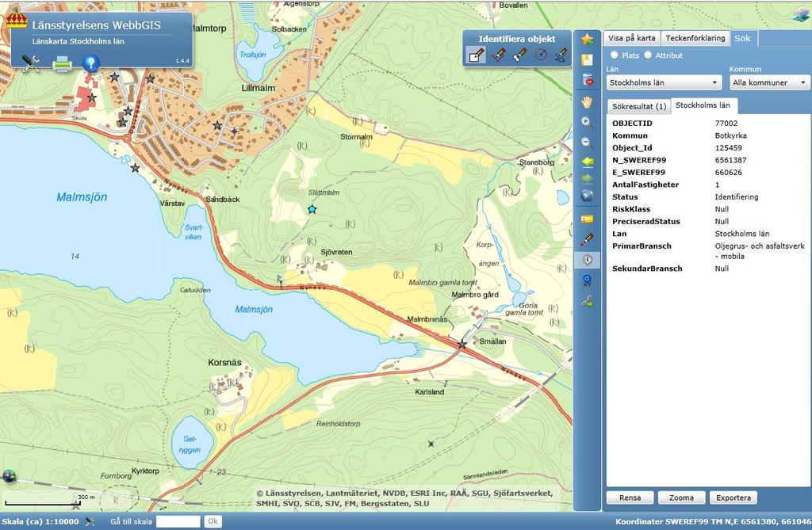This screenshot has height=530, width=812.
Task: Switch to Teckenförklaring tab
Action: (x=695, y=38)
